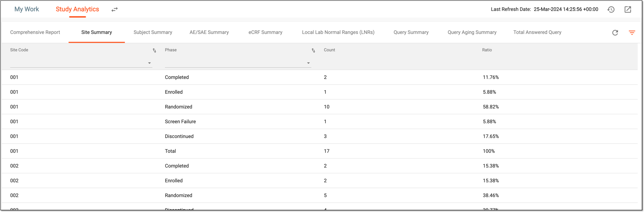The height and width of the screenshot is (212, 644).
Task: Click the Last Refresh Date timestamp
Action: tap(566, 9)
